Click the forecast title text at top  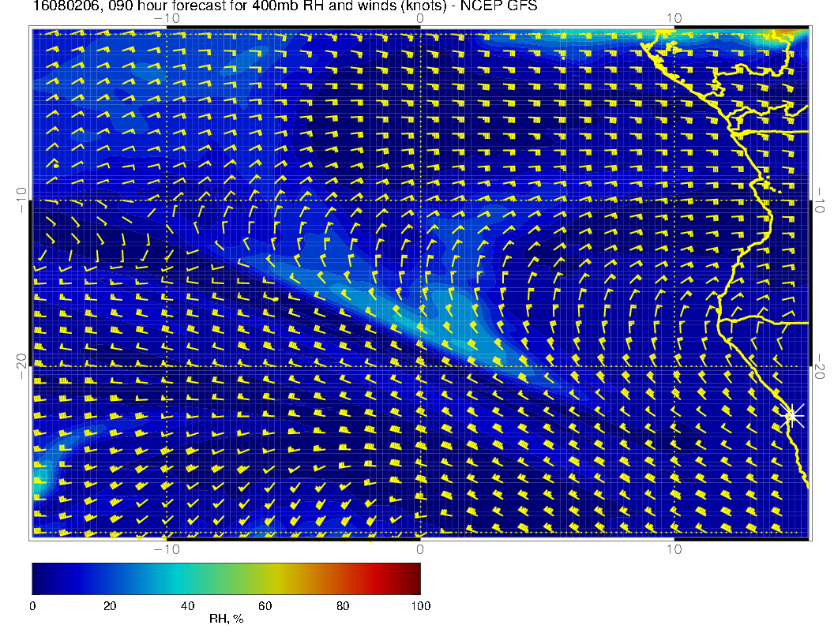(285, 6)
